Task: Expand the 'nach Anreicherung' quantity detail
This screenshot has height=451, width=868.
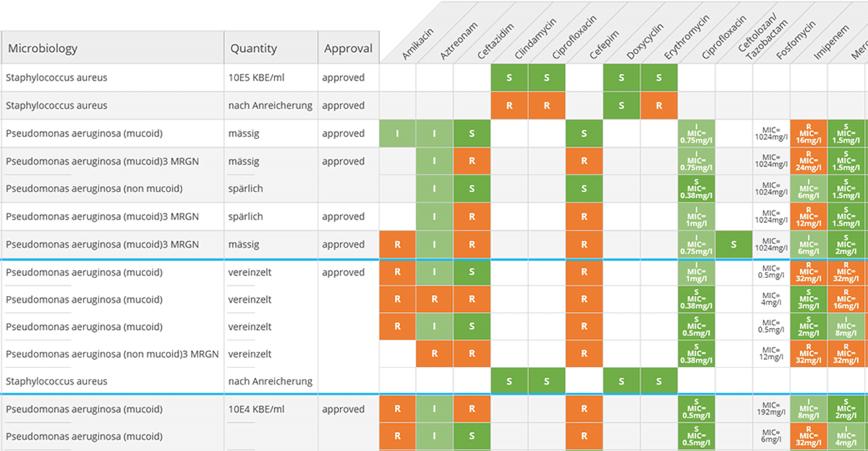Action: tap(270, 105)
